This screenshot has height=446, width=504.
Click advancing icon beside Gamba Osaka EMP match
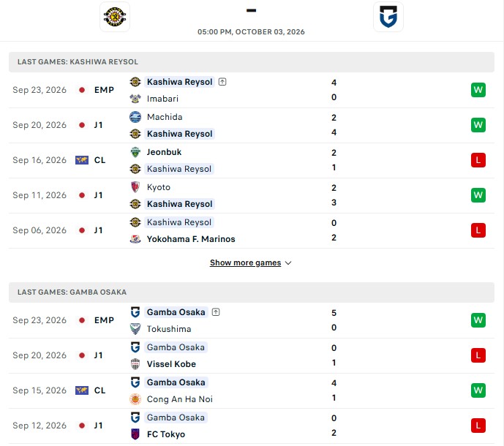216,312
